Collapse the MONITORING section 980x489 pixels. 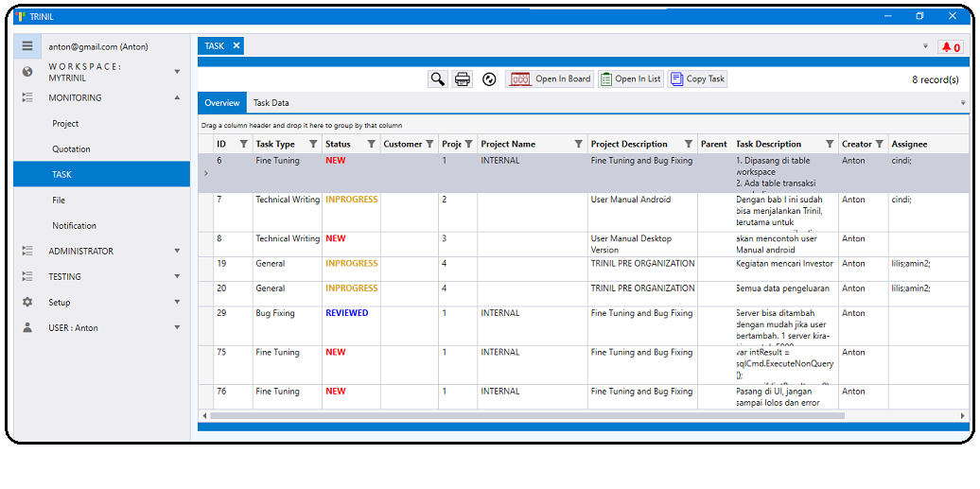[x=177, y=97]
